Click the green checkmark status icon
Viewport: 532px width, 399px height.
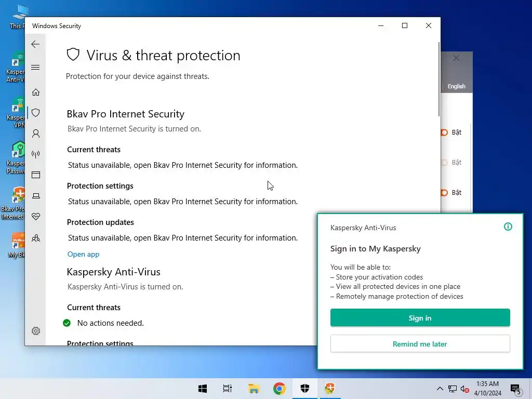pos(67,323)
